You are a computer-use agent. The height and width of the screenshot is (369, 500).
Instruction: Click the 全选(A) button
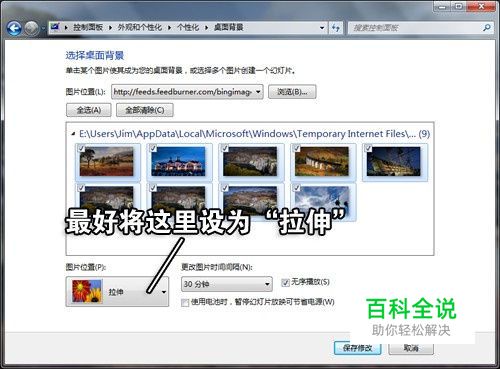point(89,110)
